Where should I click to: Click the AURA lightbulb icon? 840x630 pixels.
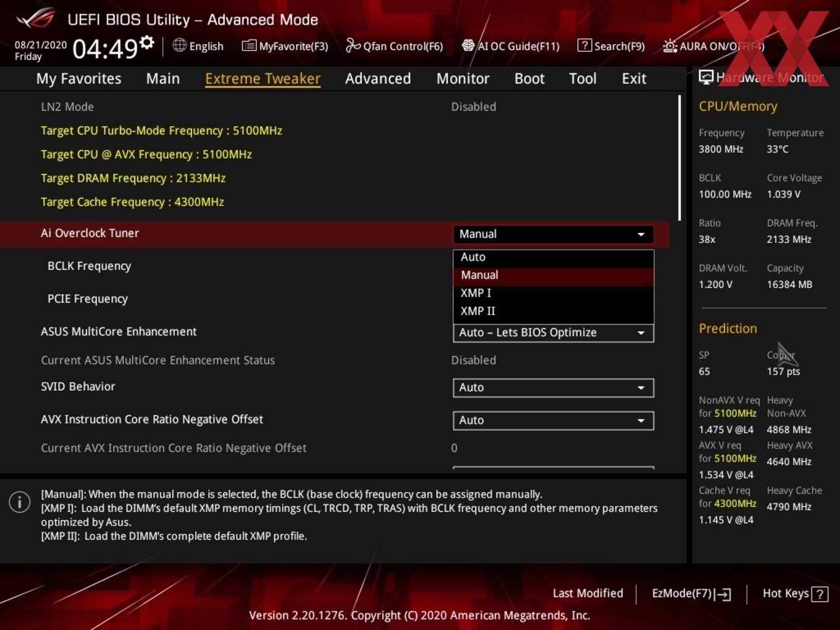[670, 46]
